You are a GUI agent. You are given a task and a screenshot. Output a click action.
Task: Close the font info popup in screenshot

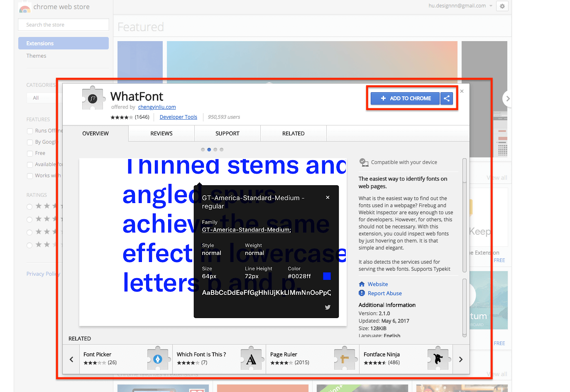click(328, 198)
